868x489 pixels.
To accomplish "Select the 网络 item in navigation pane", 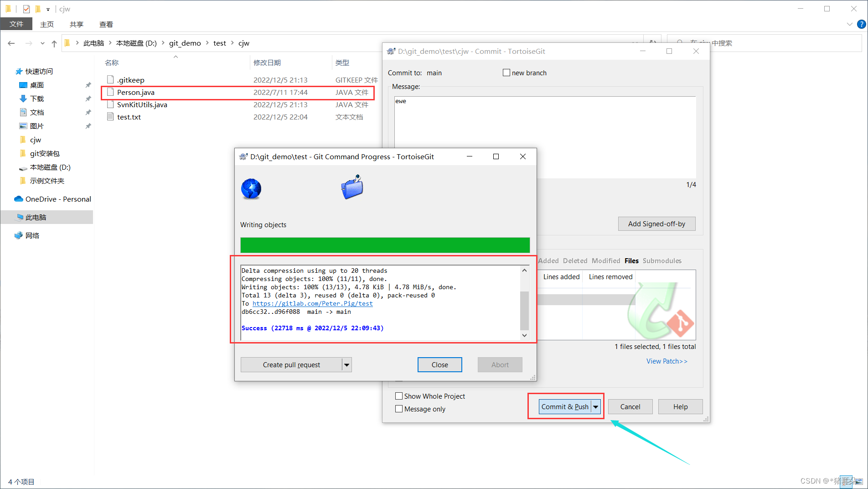I will (x=32, y=235).
